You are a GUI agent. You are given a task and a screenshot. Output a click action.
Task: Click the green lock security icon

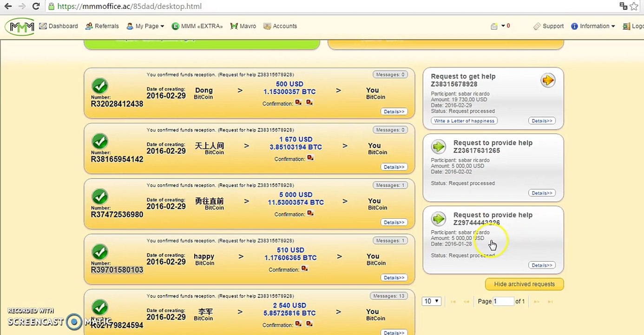coord(52,7)
